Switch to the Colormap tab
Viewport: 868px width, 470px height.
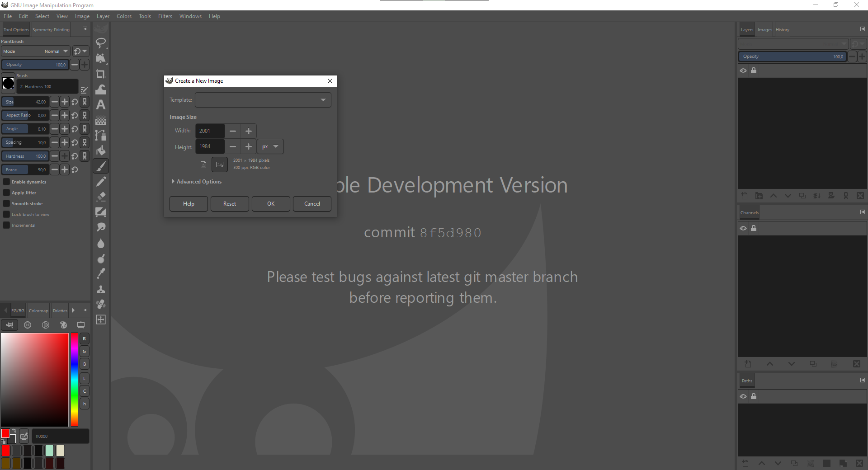(x=38, y=310)
